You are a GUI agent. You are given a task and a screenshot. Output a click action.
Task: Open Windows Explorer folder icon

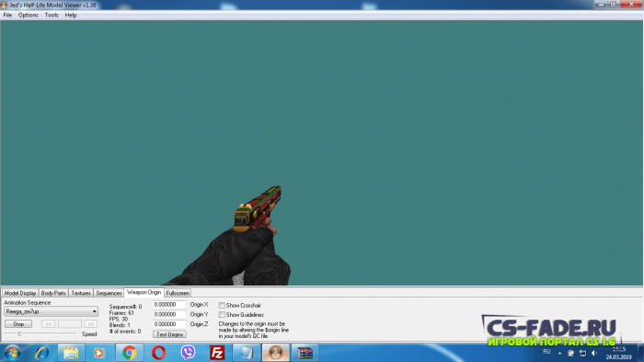71,353
